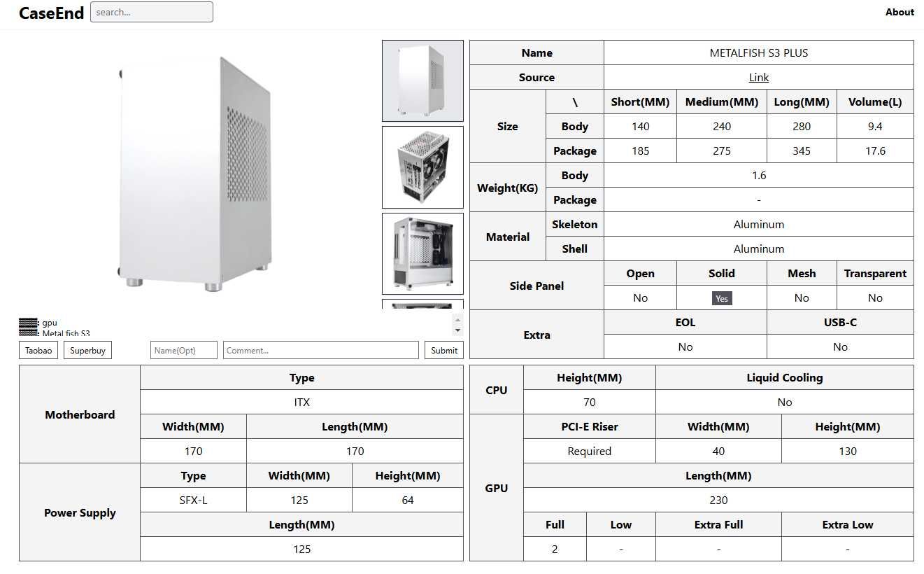Focus the search box in header
The image size is (924, 574).
coord(152,12)
